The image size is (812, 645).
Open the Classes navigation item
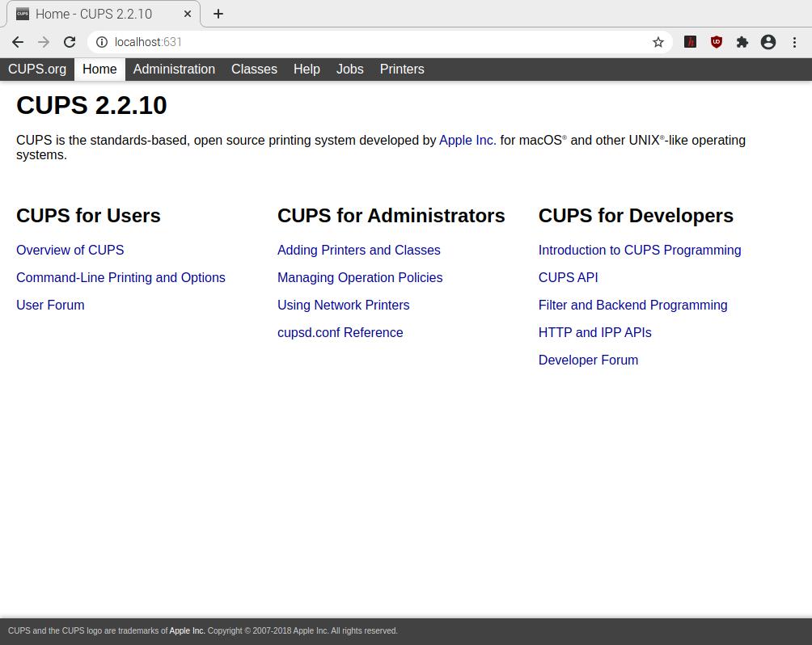click(x=254, y=69)
